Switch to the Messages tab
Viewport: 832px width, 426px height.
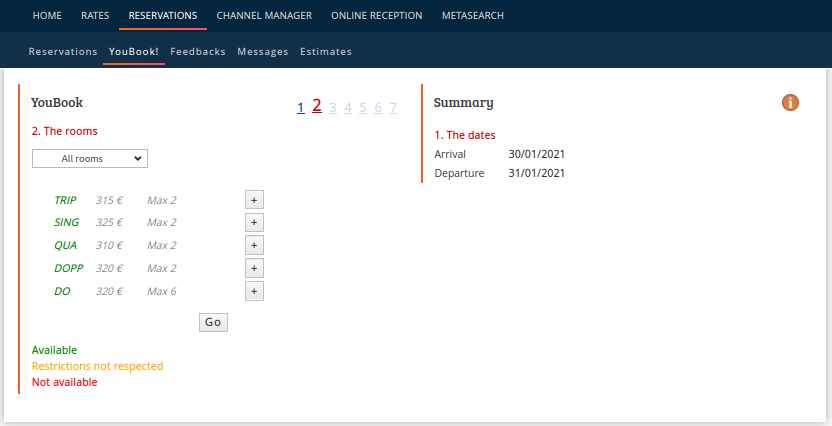(x=263, y=51)
